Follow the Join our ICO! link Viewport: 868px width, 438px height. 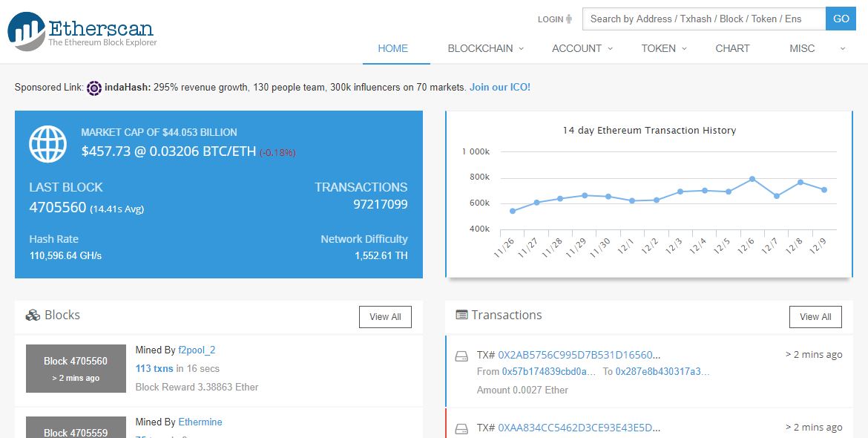(x=500, y=88)
